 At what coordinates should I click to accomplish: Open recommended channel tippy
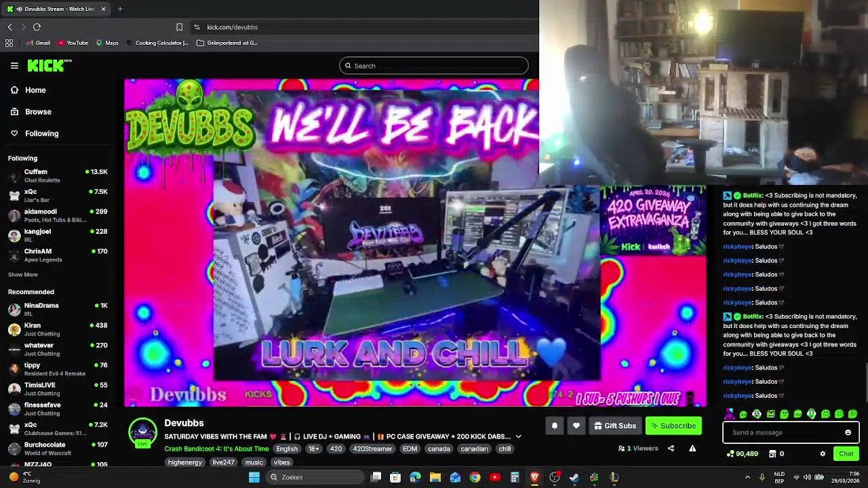pyautogui.click(x=58, y=369)
